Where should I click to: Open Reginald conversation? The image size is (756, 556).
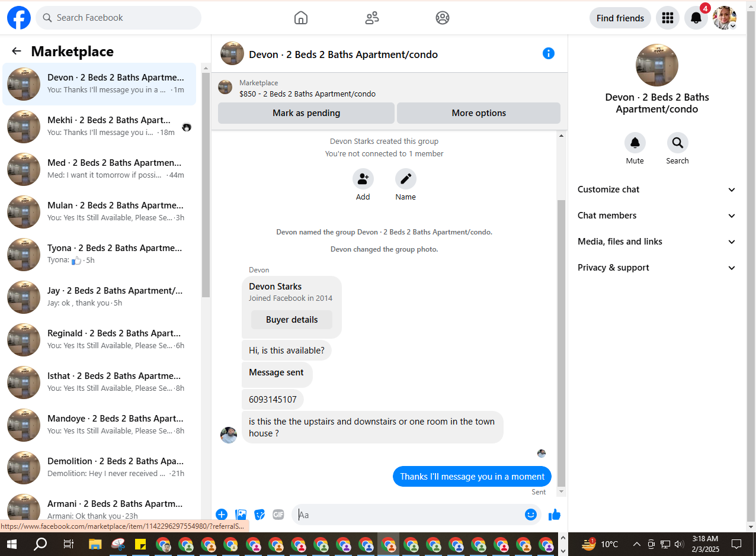coord(100,339)
